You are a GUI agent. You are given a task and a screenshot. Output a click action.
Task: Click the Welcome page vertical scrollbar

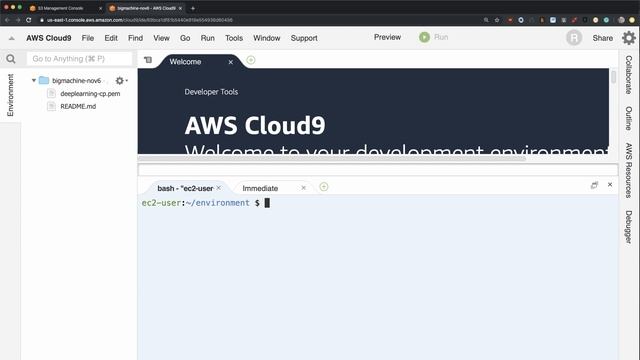pos(613,77)
